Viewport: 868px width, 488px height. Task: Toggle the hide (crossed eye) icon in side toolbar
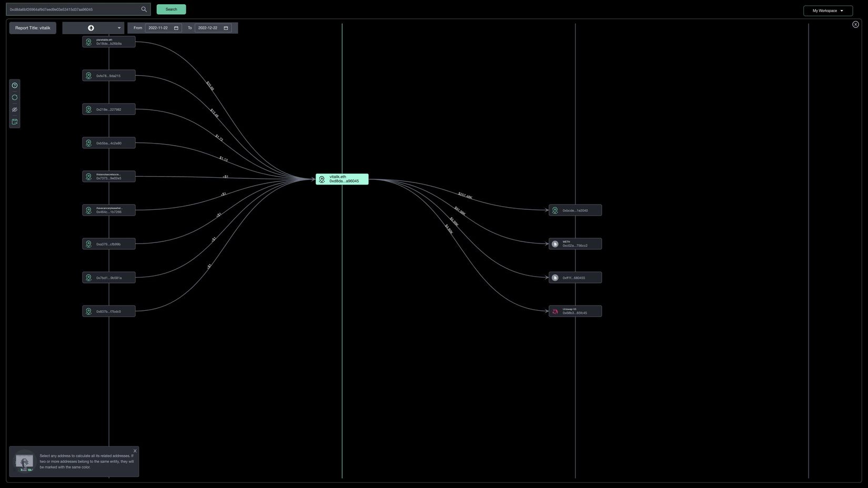(x=15, y=109)
